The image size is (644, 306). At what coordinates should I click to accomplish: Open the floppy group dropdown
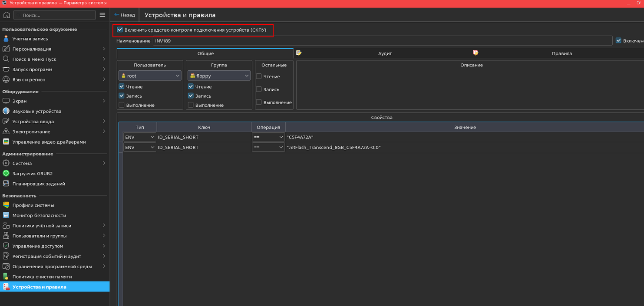point(219,76)
